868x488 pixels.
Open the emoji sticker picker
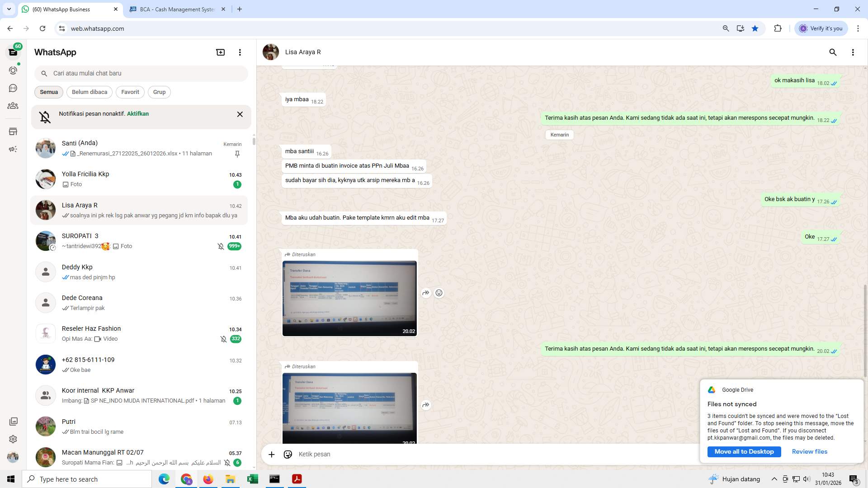[288, 454]
